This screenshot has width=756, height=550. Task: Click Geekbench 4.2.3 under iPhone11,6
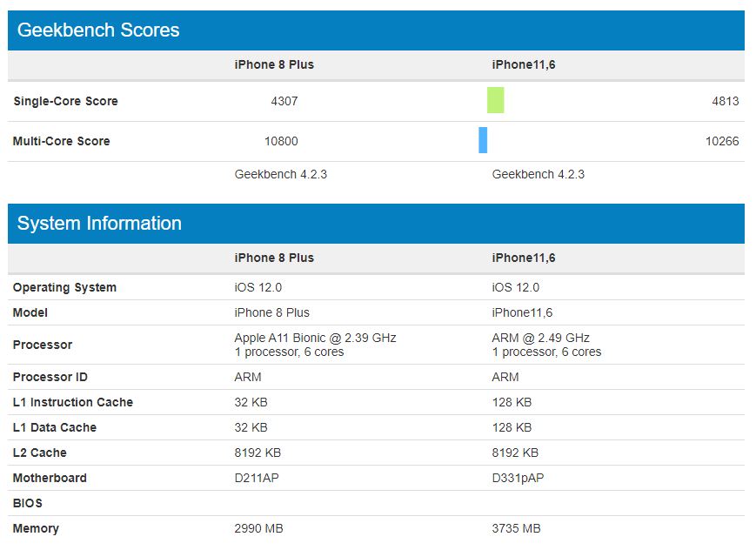coord(538,174)
